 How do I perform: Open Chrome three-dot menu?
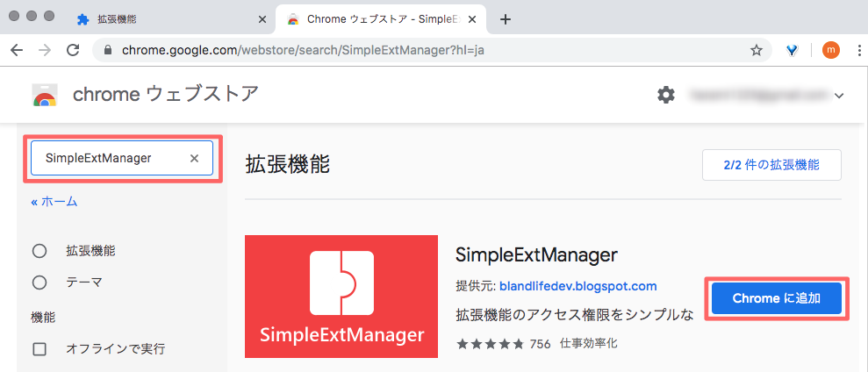[x=860, y=51]
